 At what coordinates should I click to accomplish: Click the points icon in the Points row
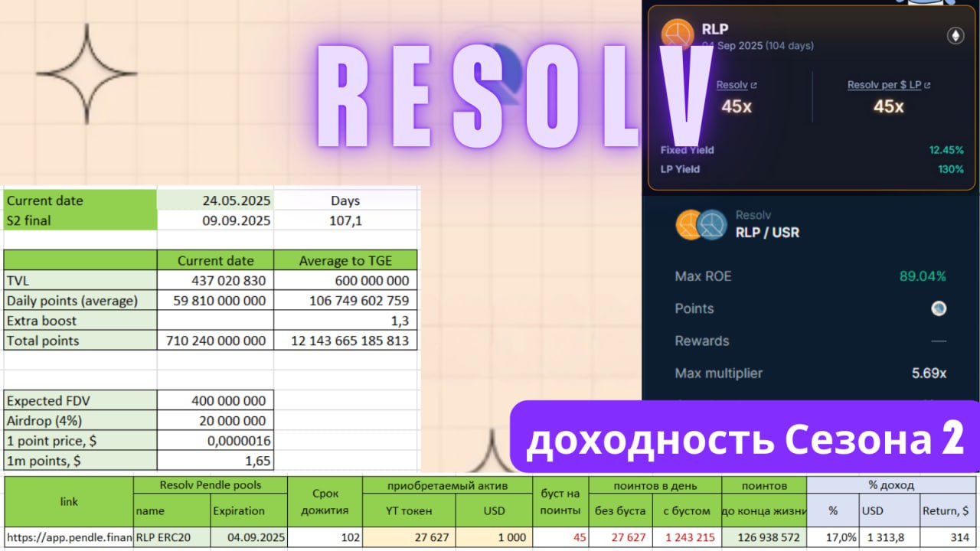[x=939, y=308]
